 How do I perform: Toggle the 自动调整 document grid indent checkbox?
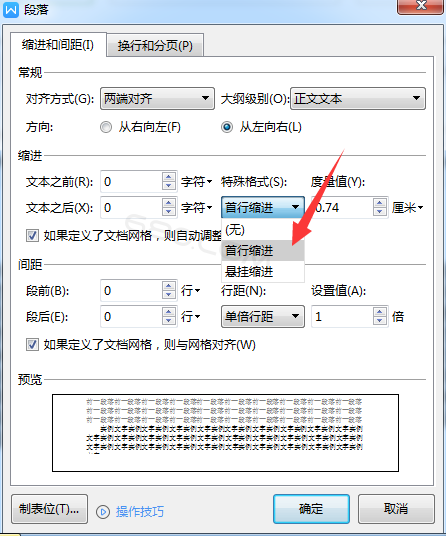coord(32,236)
